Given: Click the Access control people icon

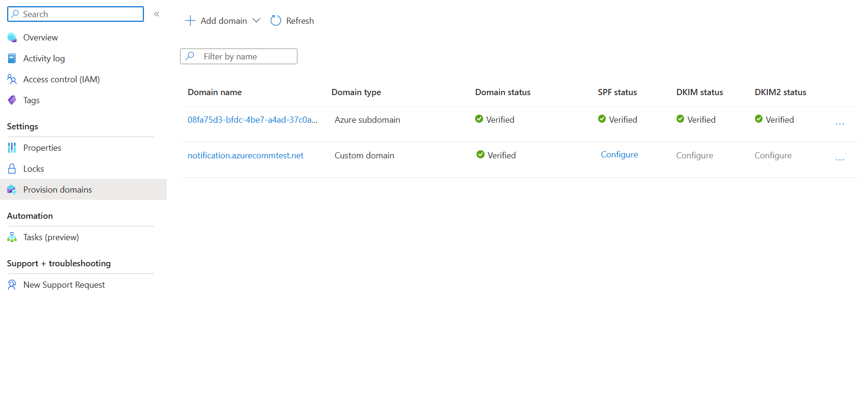Looking at the screenshot, I should point(12,79).
